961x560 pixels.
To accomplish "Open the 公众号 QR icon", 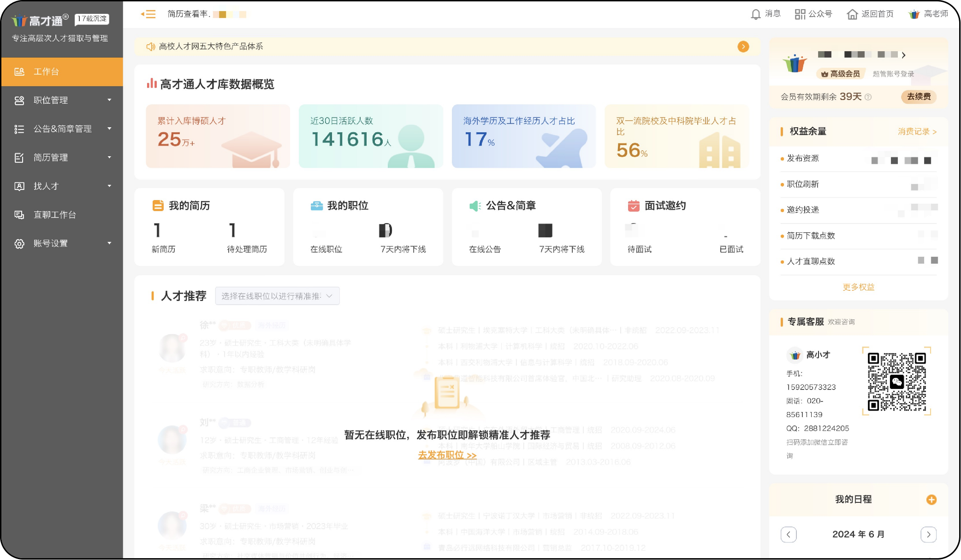I will (800, 14).
